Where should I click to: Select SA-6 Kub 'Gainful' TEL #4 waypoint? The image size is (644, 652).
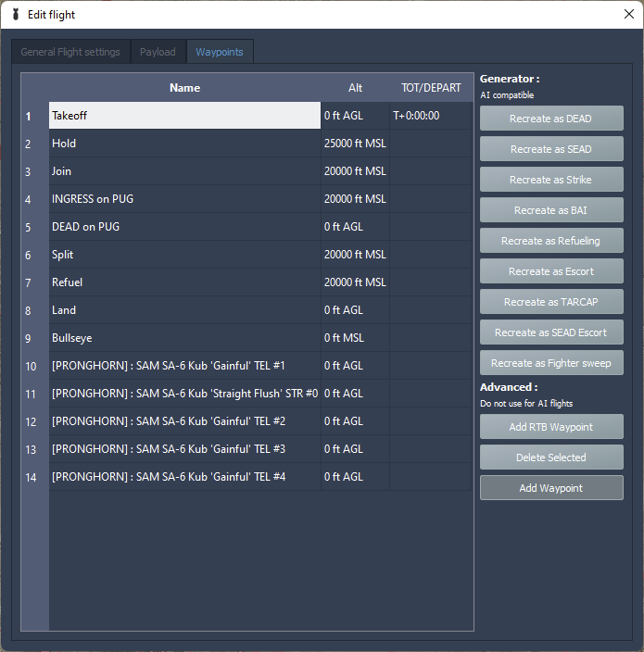pos(184,477)
